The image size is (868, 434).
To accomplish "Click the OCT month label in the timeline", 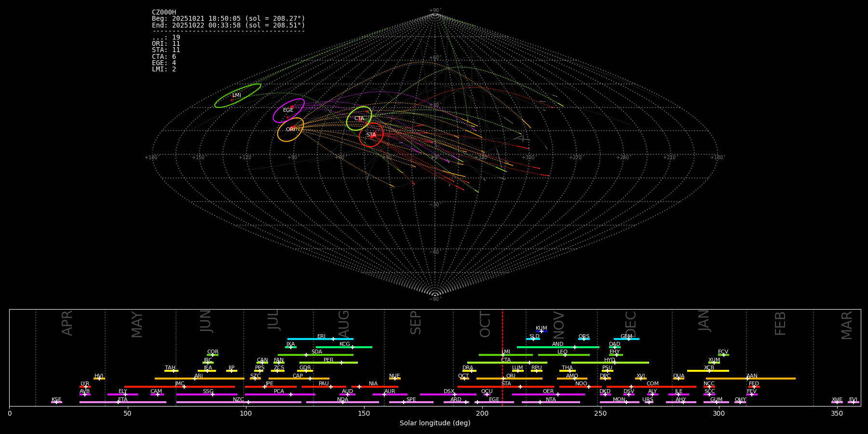I will point(485,325).
